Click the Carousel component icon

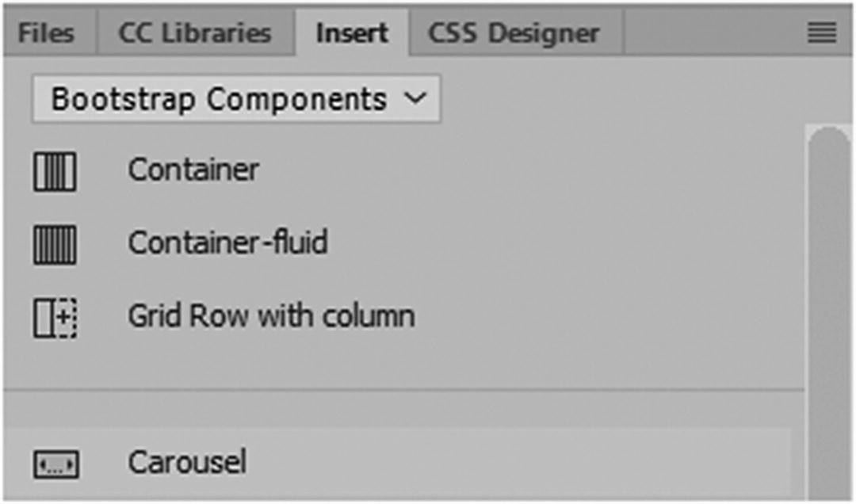tap(55, 464)
